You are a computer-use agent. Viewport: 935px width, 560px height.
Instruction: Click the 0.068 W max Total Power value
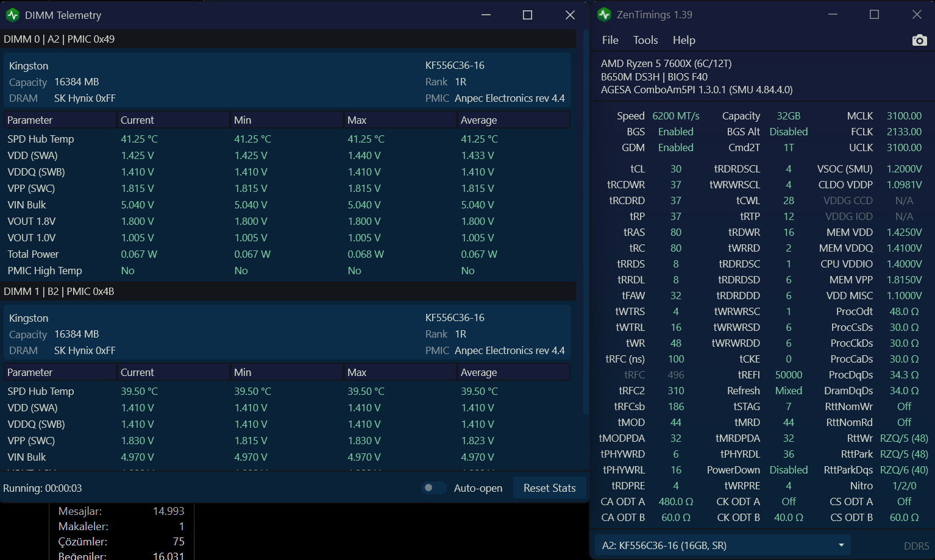(x=366, y=254)
